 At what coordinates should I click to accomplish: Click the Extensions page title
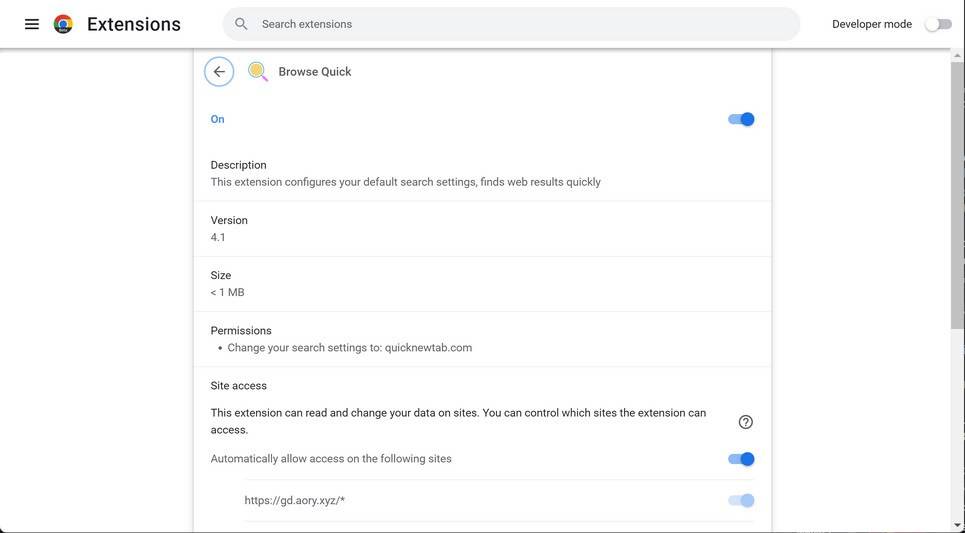[134, 24]
